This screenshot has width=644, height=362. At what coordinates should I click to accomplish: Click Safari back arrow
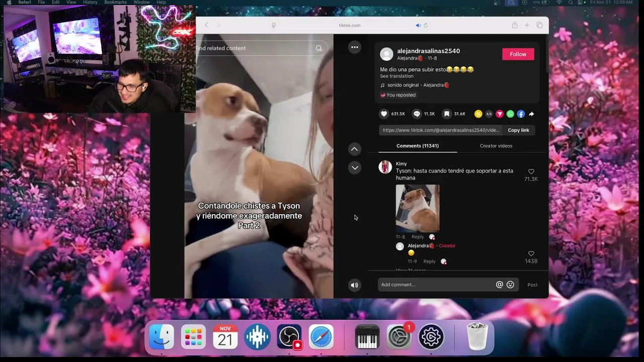pyautogui.click(x=206, y=25)
